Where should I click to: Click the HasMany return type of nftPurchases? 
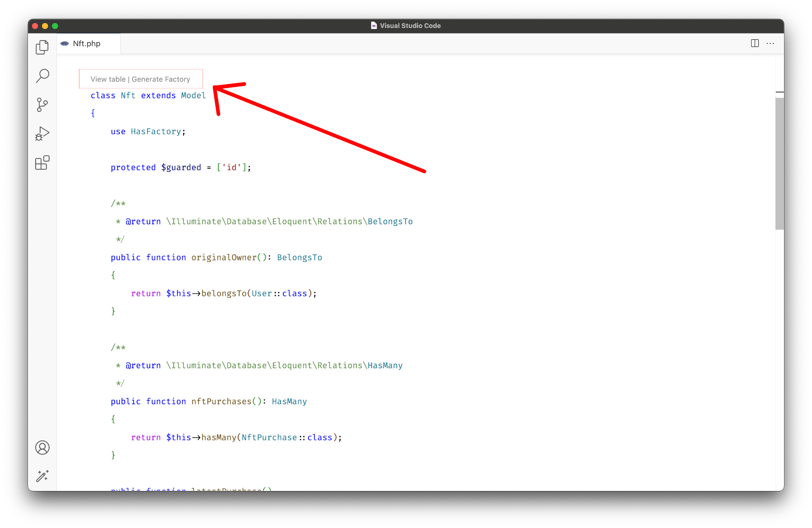(290, 402)
